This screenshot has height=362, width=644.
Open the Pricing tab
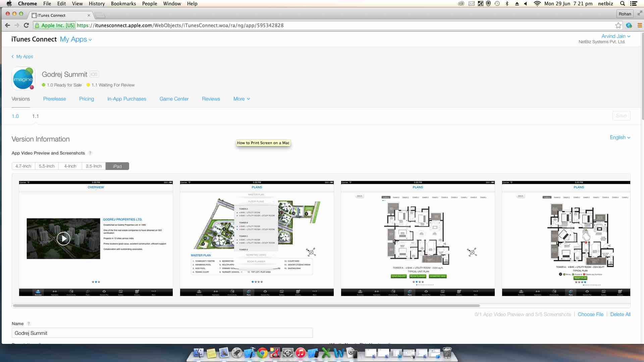[87, 99]
